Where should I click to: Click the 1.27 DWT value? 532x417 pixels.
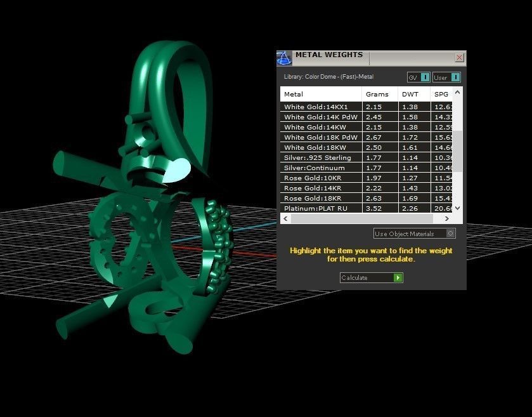(410, 178)
